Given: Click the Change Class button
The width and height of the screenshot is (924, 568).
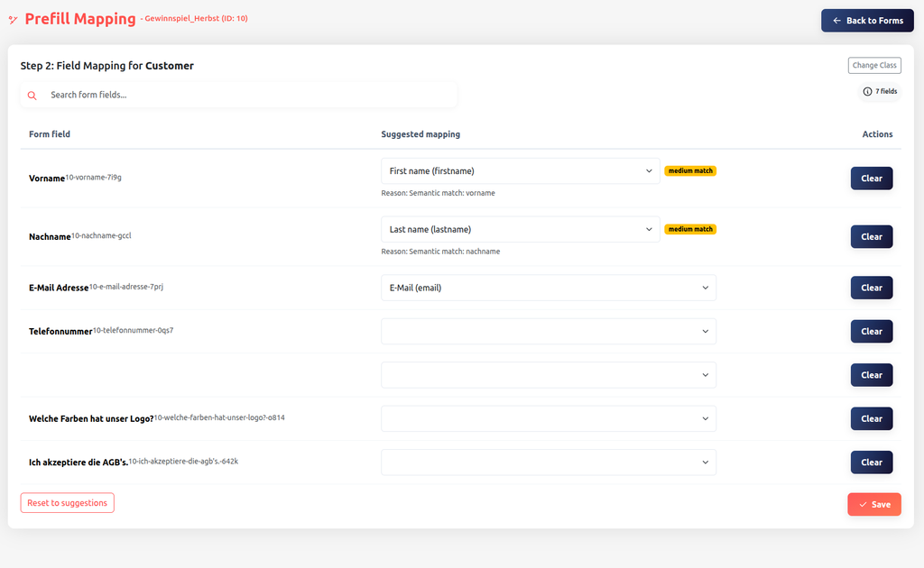Looking at the screenshot, I should click(x=874, y=65).
